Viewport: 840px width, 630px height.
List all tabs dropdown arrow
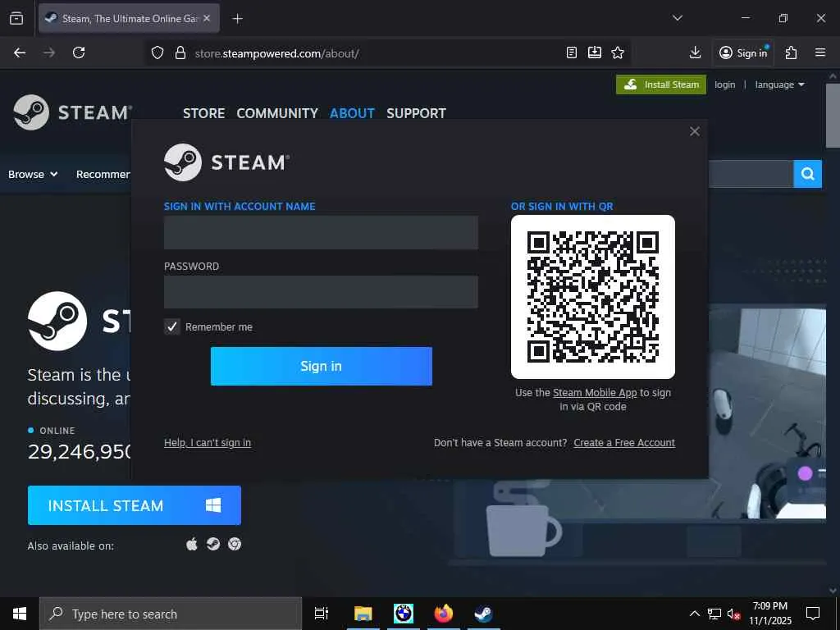[677, 18]
